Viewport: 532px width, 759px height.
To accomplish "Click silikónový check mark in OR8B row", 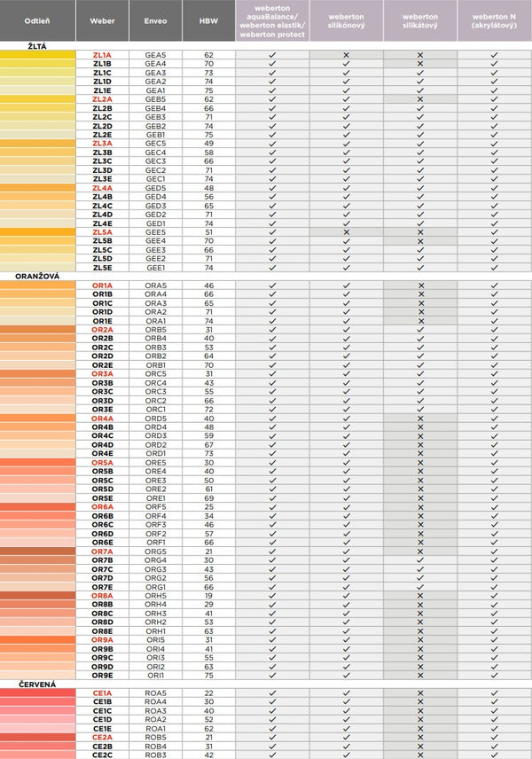I will 346,605.
